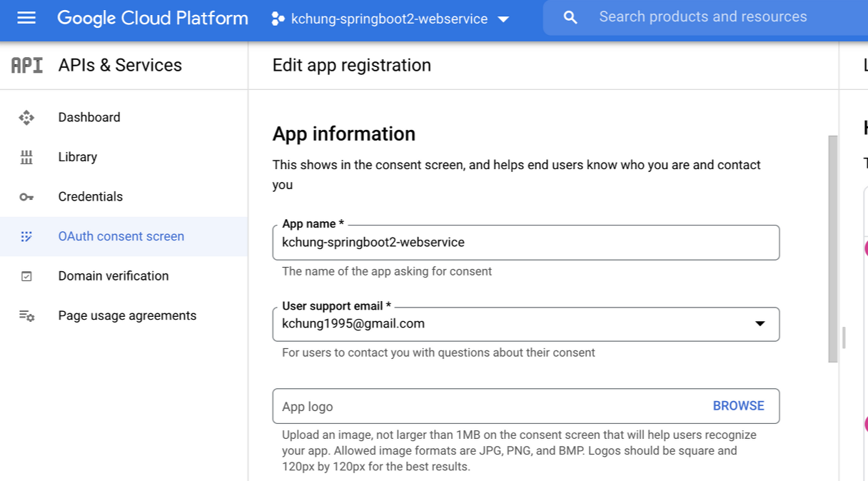
Task: Click the OAuth consent screen icon
Action: click(26, 236)
